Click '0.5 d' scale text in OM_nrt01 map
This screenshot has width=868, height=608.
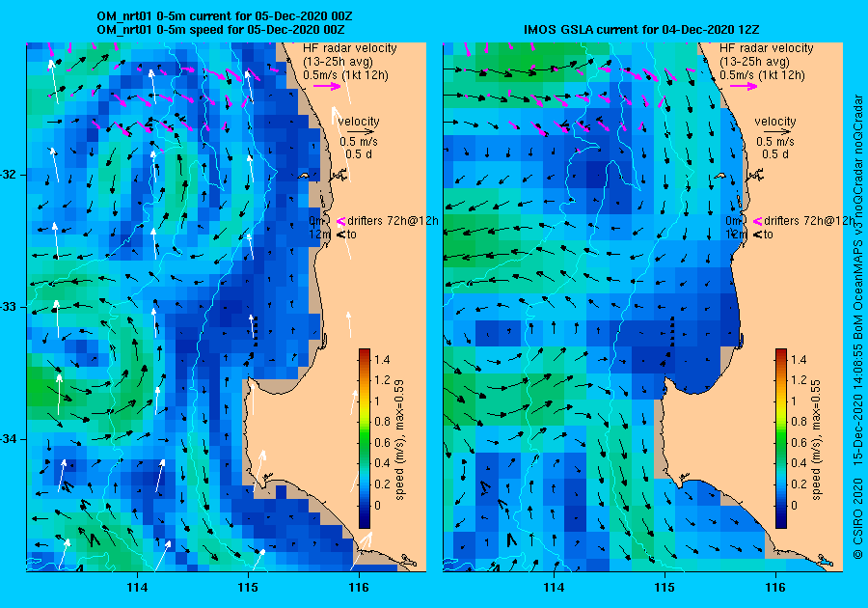(x=359, y=154)
